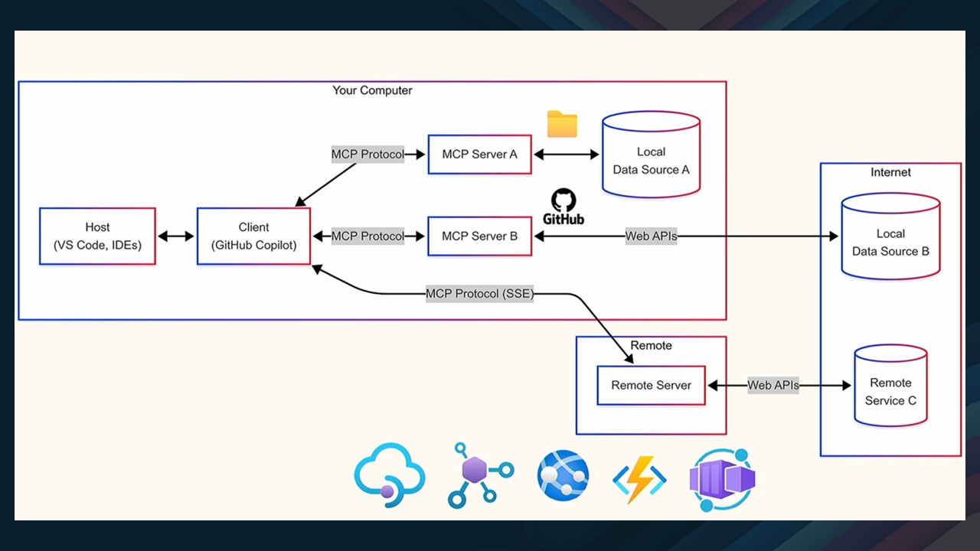The height and width of the screenshot is (551, 980).
Task: Click the Azure Functions lightning bolt icon
Action: click(x=640, y=479)
